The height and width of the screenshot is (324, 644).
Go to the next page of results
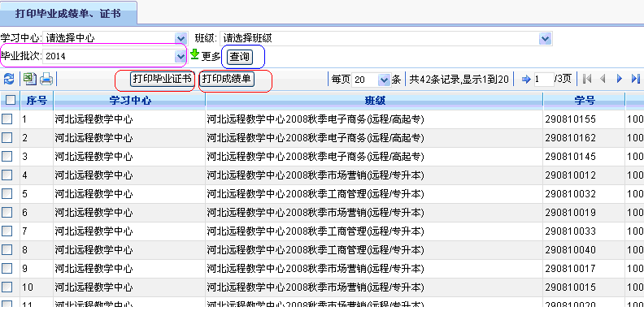coord(620,79)
